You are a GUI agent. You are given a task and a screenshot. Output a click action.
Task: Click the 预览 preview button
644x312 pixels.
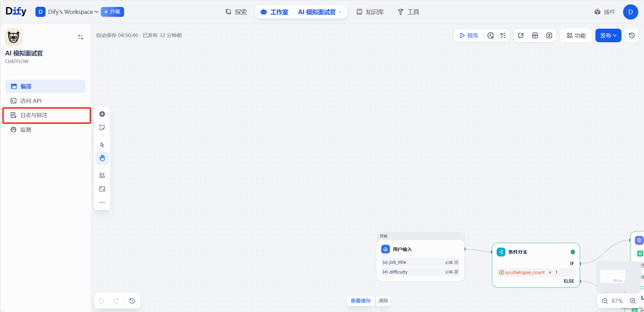point(469,35)
